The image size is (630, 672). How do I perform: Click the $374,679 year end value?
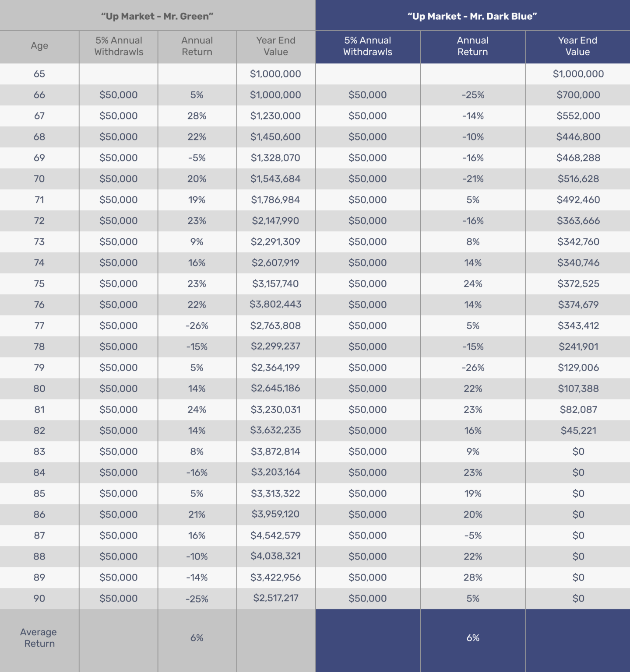click(x=578, y=305)
